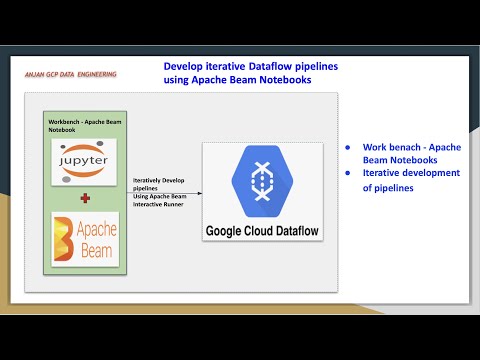The height and width of the screenshot is (360, 480).
Task: Click 'using Apache Beam Notebooks' subtitle line
Action: pos(237,80)
